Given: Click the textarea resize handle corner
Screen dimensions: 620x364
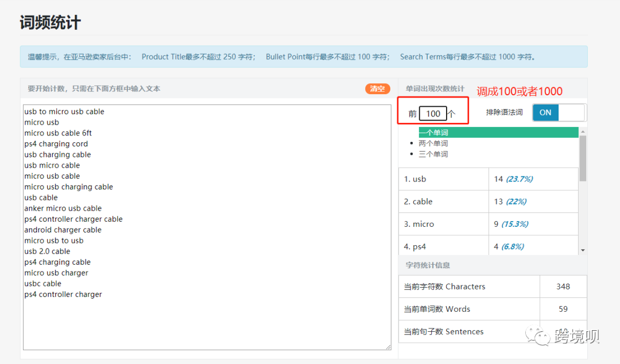Looking at the screenshot, I should pyautogui.click(x=388, y=347).
